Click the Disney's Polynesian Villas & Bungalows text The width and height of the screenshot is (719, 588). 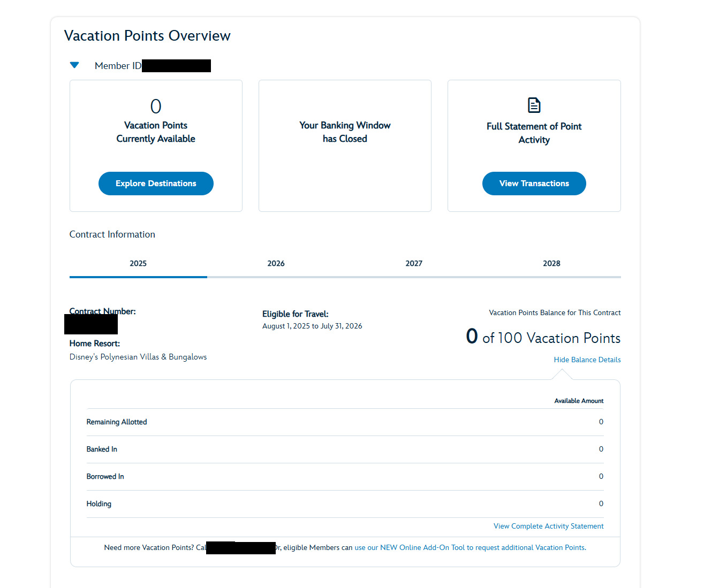coord(138,357)
